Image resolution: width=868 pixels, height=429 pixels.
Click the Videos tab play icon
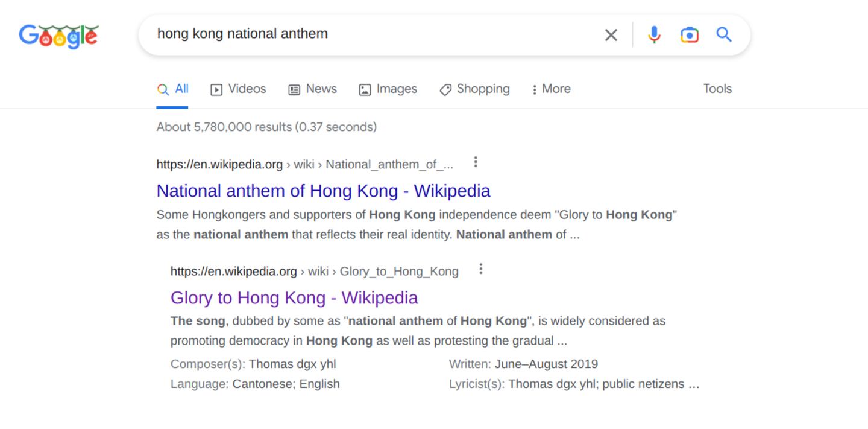point(216,90)
